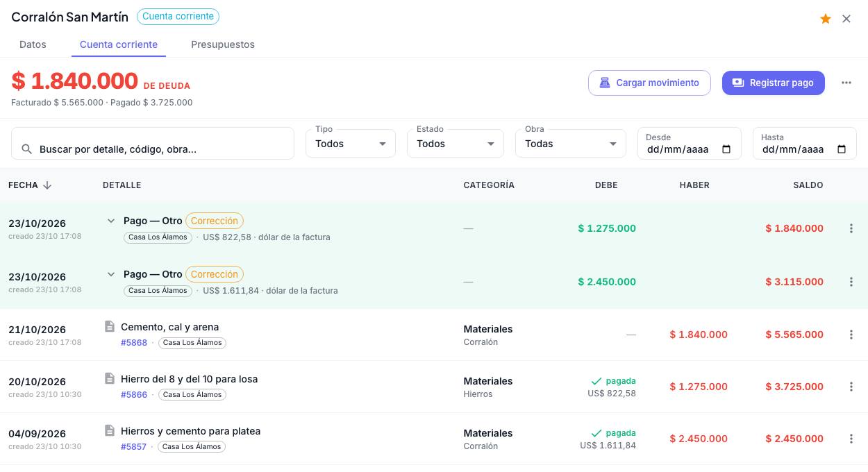Click the CATEGORÍA column header

[x=489, y=185]
